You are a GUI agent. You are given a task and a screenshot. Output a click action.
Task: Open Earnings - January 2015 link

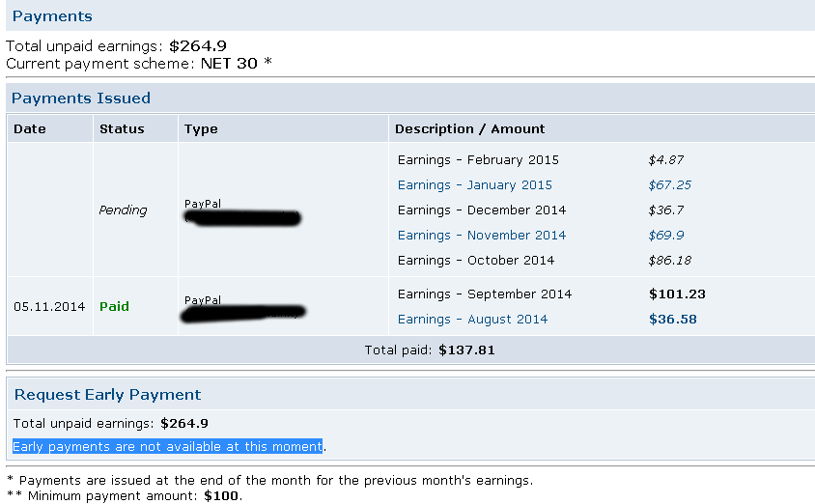(x=474, y=185)
